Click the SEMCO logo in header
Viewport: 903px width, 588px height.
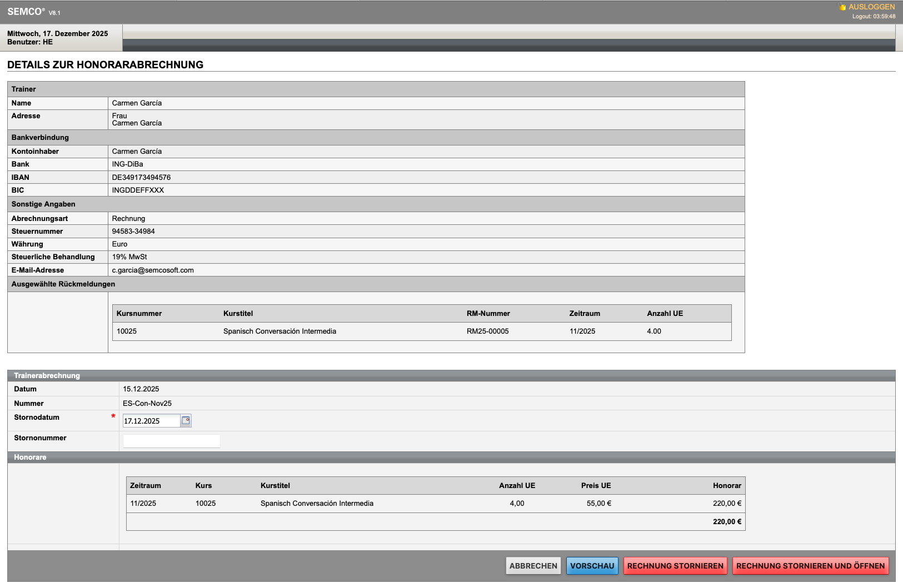click(26, 12)
